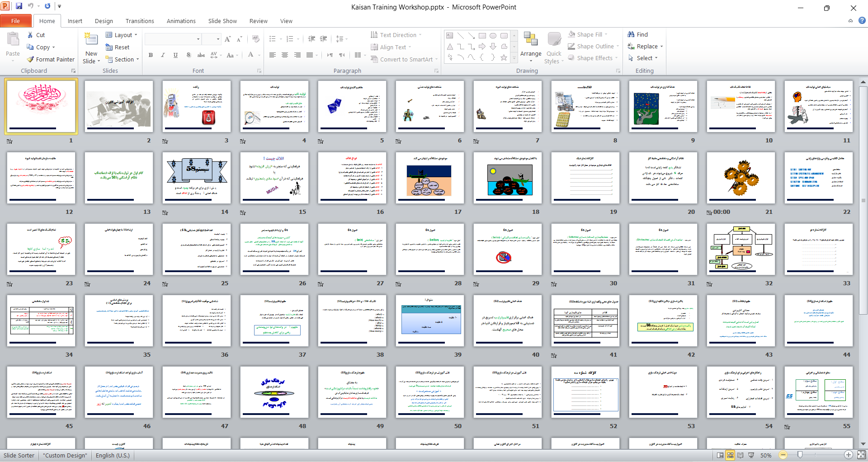Click the Decrease List Level icon
Viewport: 868px width, 462px height.
[311, 39]
